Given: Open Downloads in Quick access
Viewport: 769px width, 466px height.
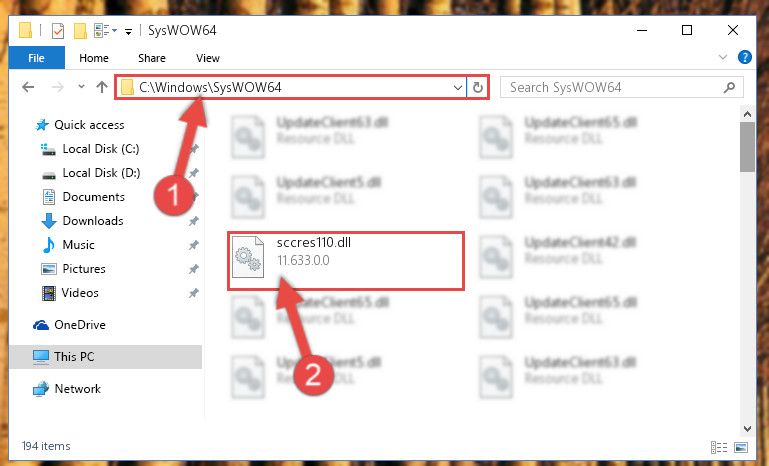Looking at the screenshot, I should (x=93, y=221).
